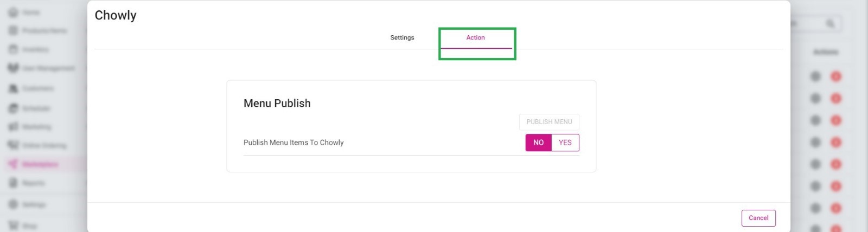Open the Shop cart icon
Image resolution: width=868 pixels, height=232 pixels.
pyautogui.click(x=13, y=225)
